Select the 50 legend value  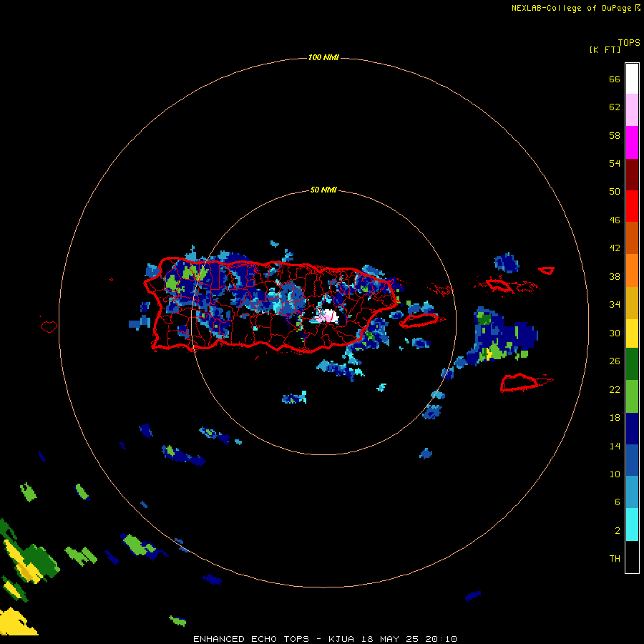coord(615,191)
